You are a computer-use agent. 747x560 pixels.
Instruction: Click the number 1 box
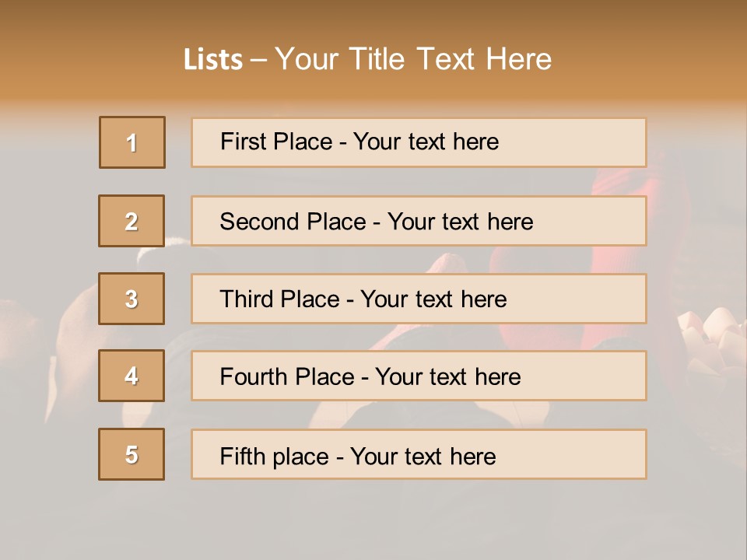coord(132,142)
